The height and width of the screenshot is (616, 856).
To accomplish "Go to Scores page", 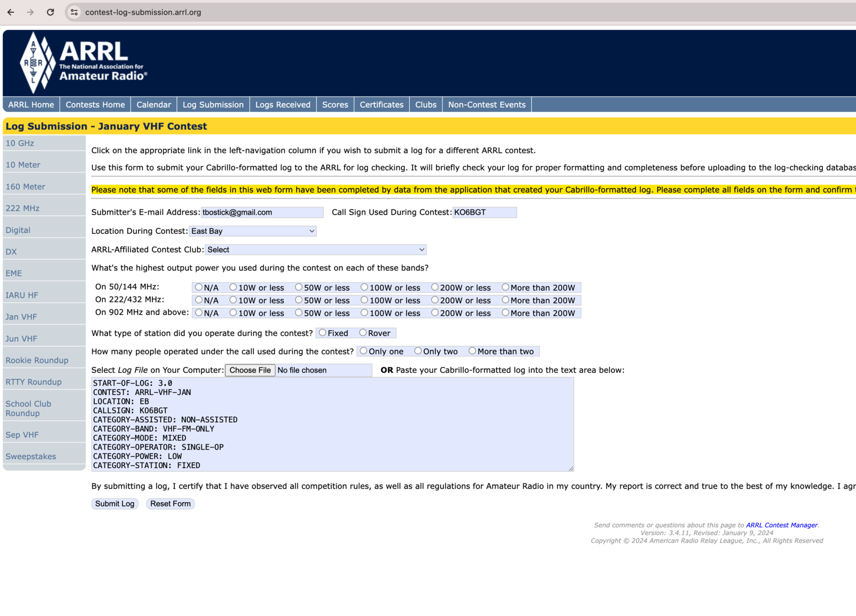I will click(335, 104).
